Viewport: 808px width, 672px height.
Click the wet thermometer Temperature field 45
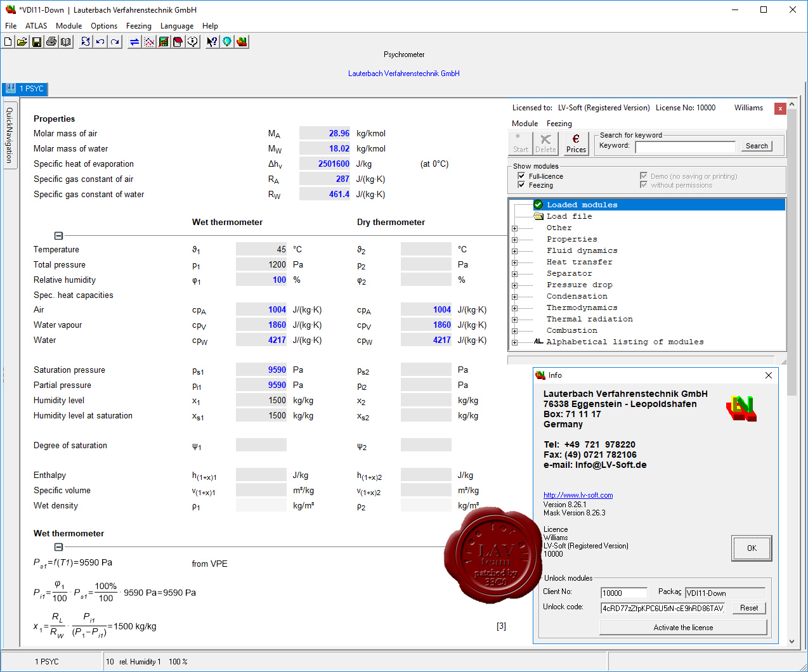tap(261, 249)
